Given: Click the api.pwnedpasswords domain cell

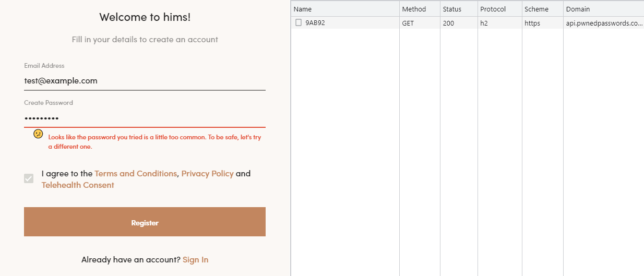Looking at the screenshot, I should pyautogui.click(x=603, y=23).
